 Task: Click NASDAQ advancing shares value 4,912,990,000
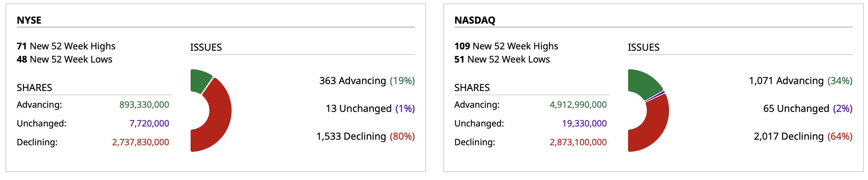[578, 105]
